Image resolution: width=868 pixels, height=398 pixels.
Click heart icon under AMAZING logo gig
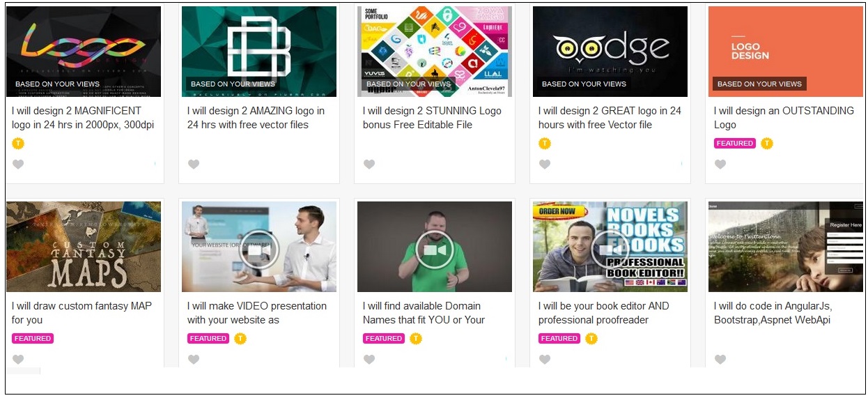(194, 164)
